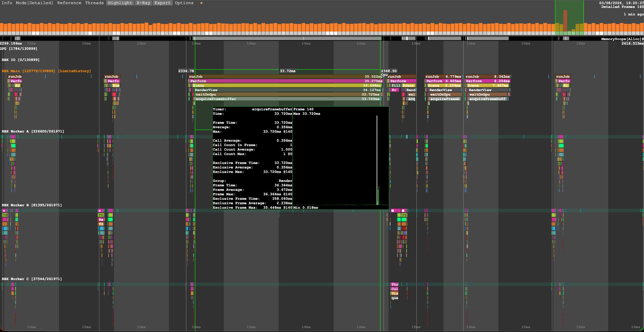Click the light gray selected-frame range bar

click(287, 39)
